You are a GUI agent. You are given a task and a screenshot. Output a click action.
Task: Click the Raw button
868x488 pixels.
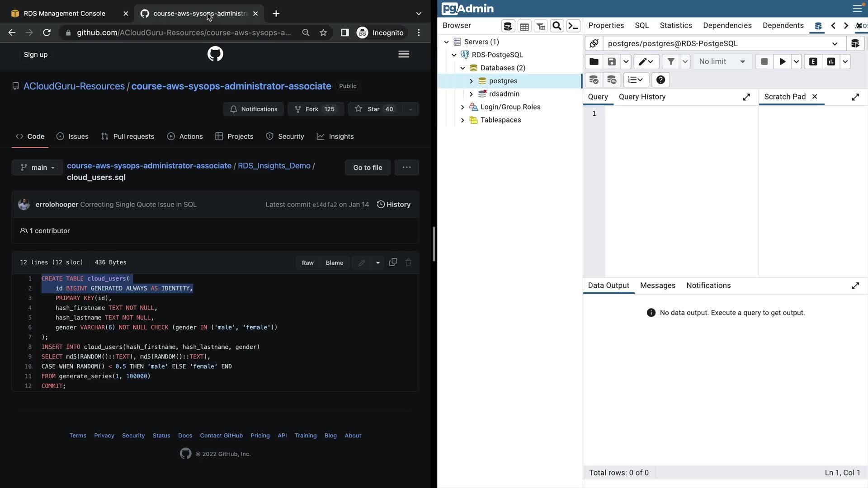(x=307, y=263)
